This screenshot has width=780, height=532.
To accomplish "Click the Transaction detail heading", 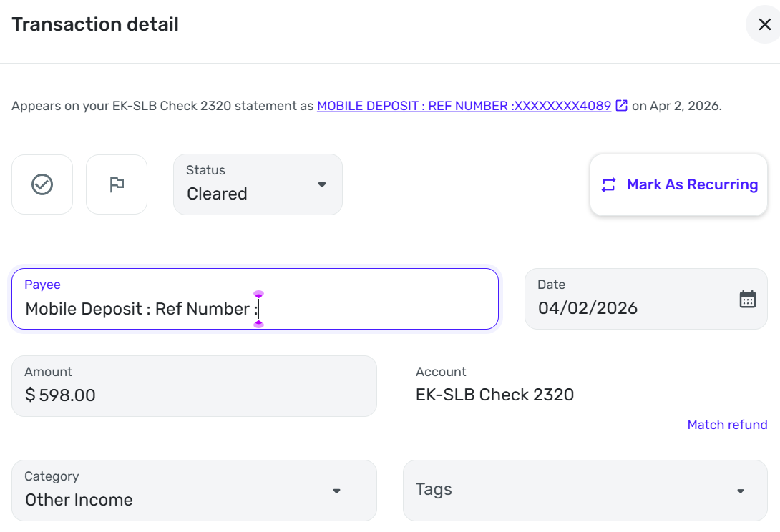I will pyautogui.click(x=95, y=25).
